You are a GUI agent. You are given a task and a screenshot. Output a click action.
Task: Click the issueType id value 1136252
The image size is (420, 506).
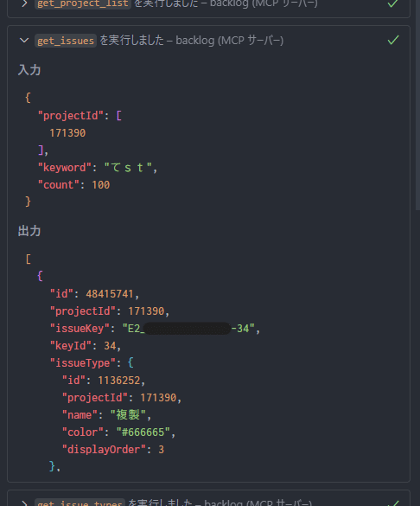(119, 380)
